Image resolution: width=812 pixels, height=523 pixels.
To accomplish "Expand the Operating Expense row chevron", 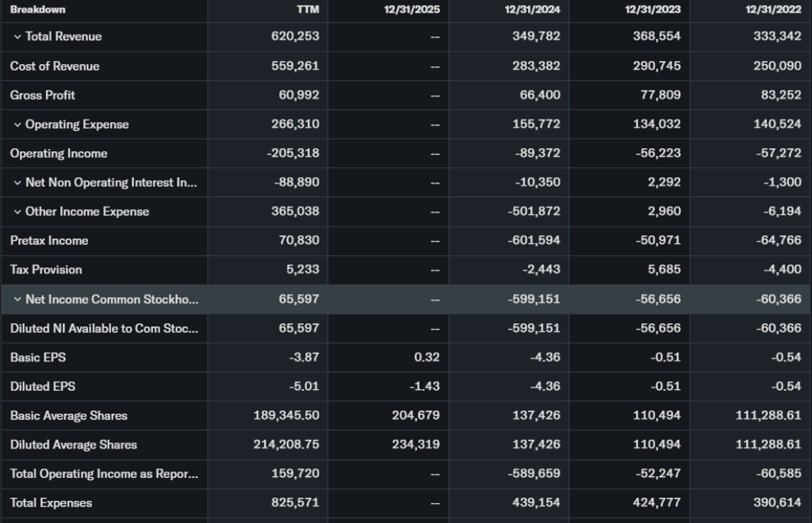I will [x=17, y=124].
